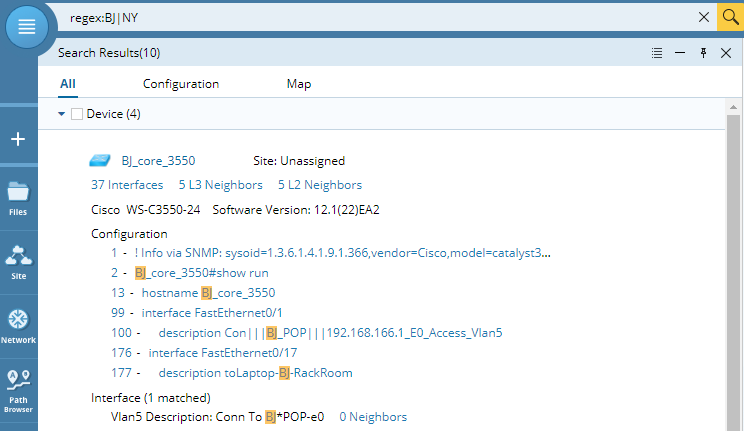Open the Files sidebar icon
This screenshot has width=744, height=431.
coord(18,199)
